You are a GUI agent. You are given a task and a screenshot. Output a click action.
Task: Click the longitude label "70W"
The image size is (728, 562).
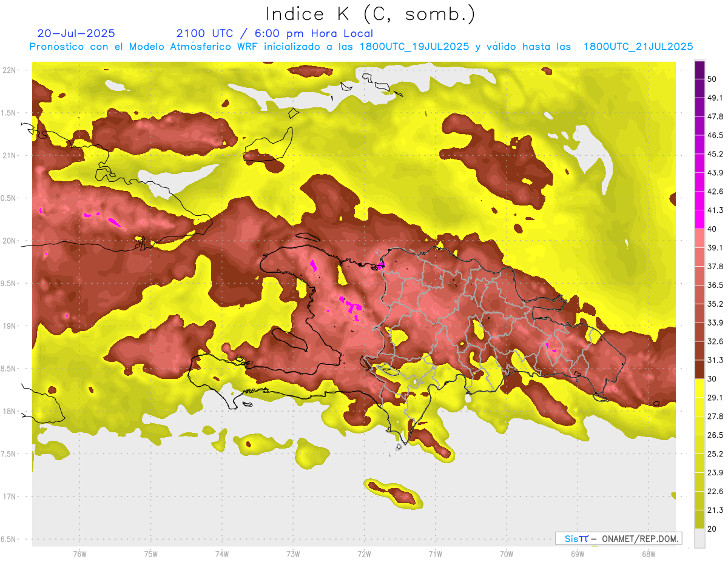[x=507, y=554]
